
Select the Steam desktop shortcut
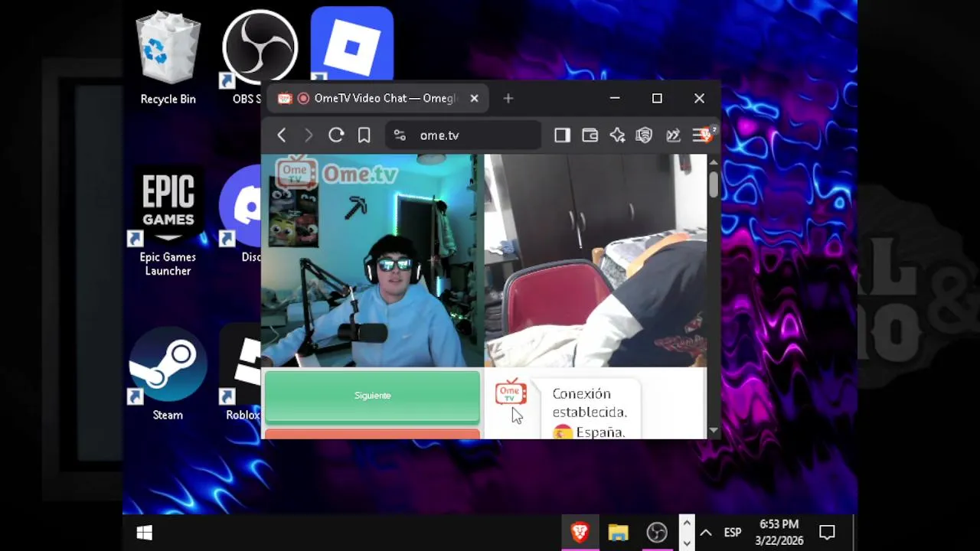click(168, 373)
